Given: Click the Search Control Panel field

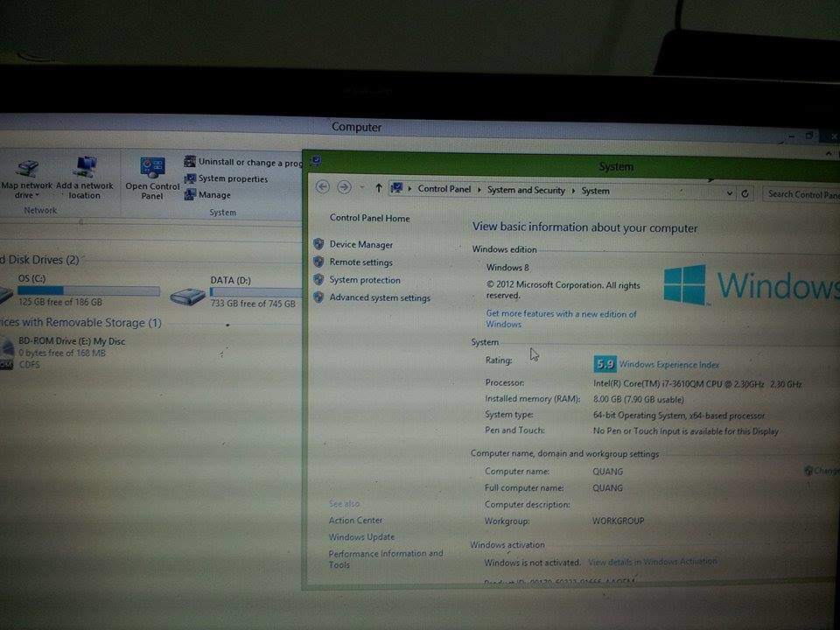Looking at the screenshot, I should [801, 194].
